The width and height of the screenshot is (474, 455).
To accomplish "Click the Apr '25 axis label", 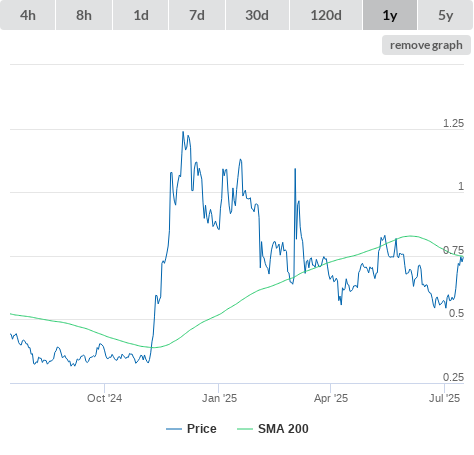I will click(x=331, y=398).
